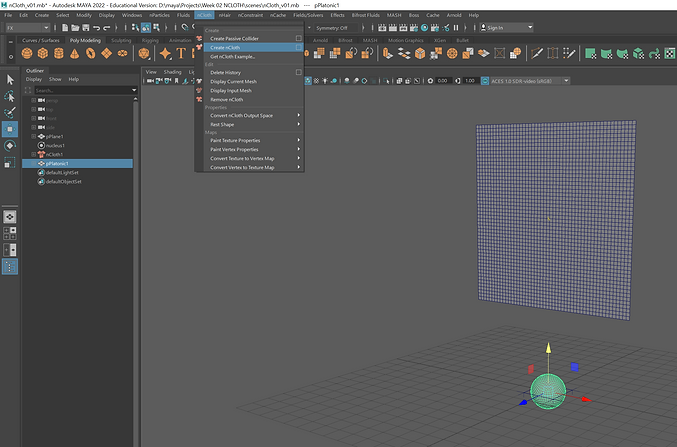Create a polygon cylinder from the shelf
The image size is (677, 447).
point(59,54)
